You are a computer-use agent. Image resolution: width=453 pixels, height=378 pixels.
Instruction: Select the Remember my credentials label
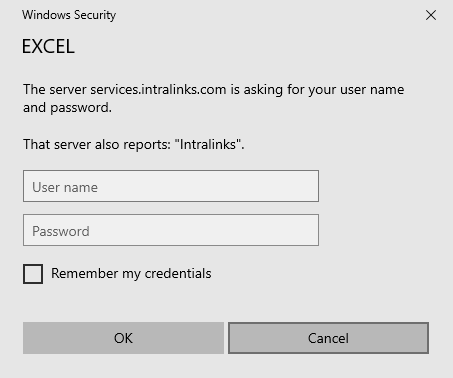[x=131, y=274]
